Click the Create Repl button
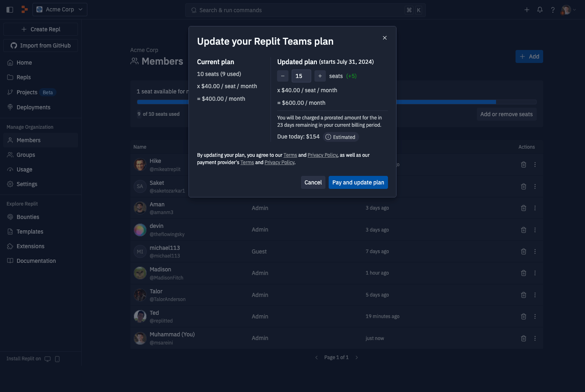The height and width of the screenshot is (392, 585). pos(41,29)
